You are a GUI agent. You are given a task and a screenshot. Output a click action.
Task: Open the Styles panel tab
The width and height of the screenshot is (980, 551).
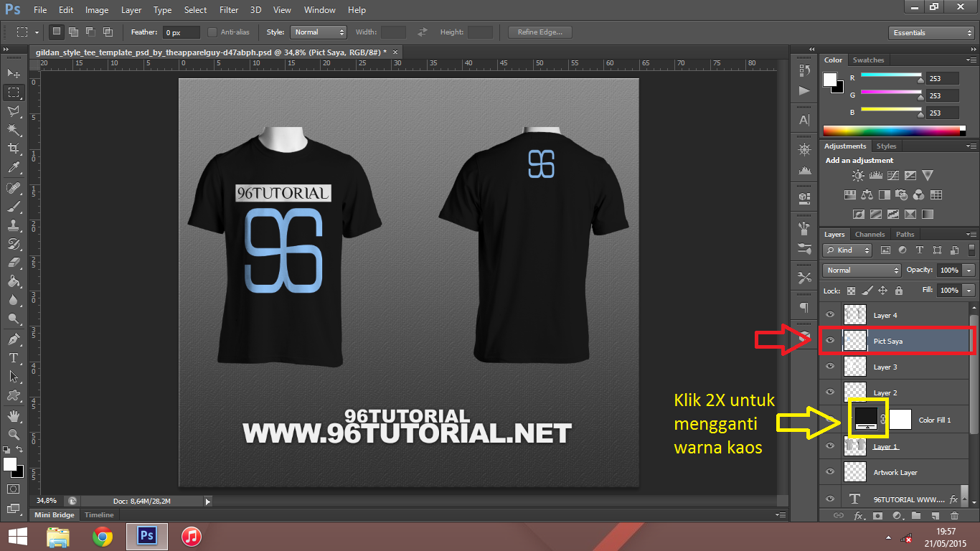click(887, 146)
